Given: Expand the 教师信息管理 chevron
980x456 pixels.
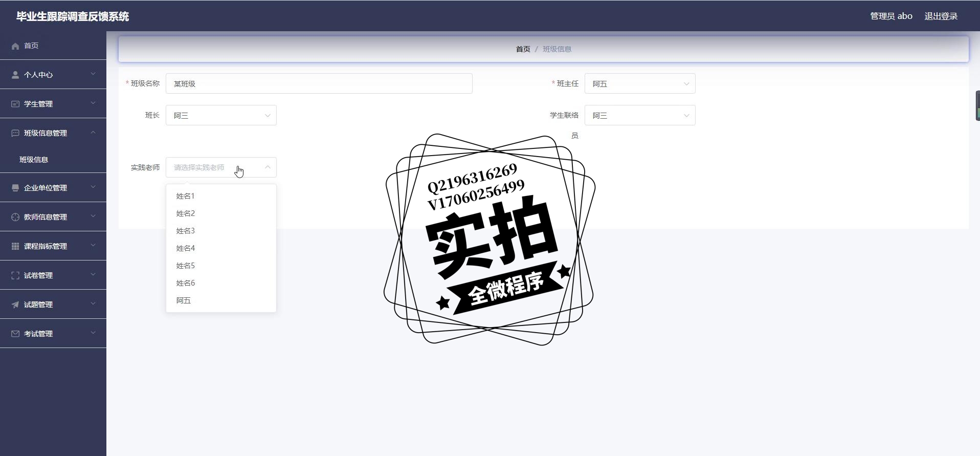Looking at the screenshot, I should click(x=93, y=216).
